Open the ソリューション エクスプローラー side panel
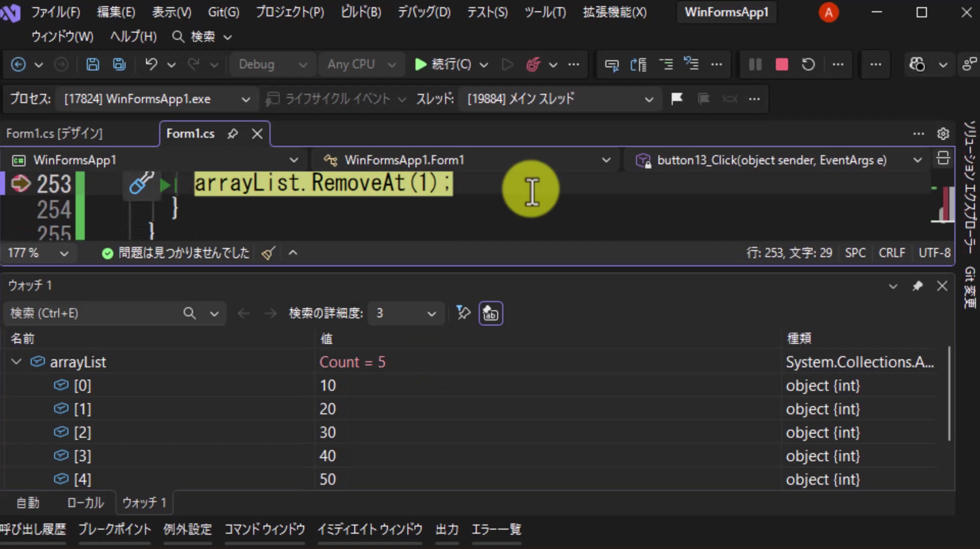Image resolution: width=980 pixels, height=549 pixels. (x=970, y=187)
